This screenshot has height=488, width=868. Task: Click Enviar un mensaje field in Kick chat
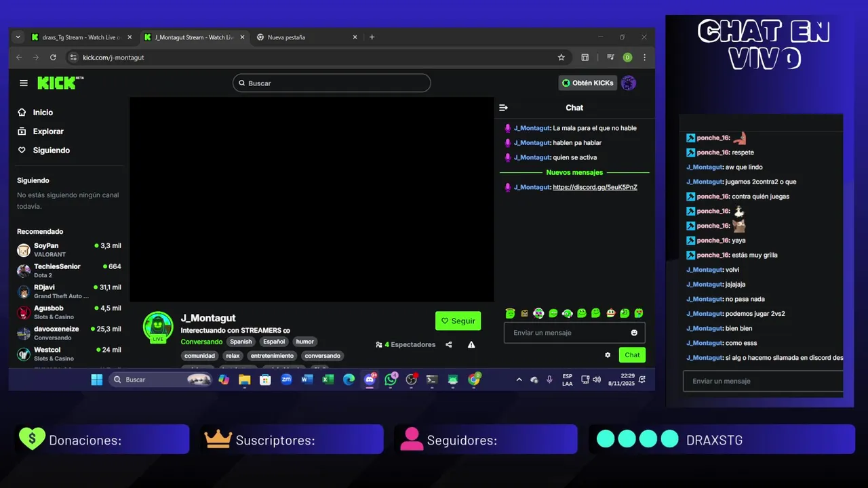574,333
